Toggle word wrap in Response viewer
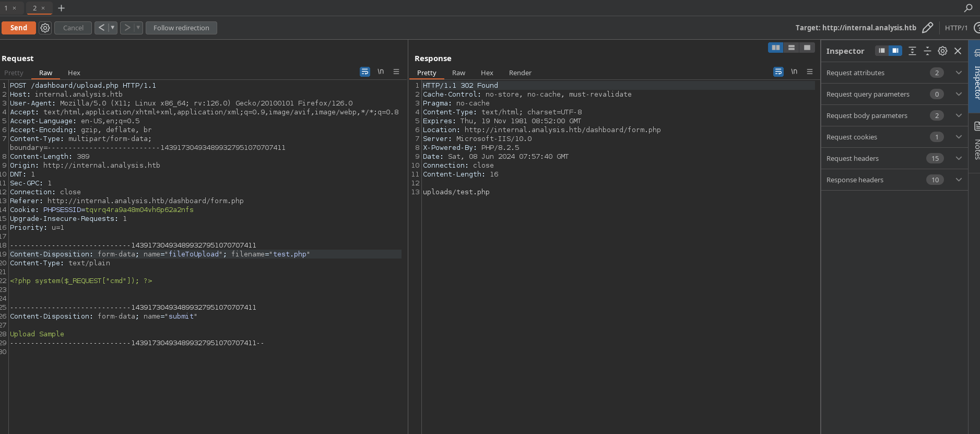 778,72
